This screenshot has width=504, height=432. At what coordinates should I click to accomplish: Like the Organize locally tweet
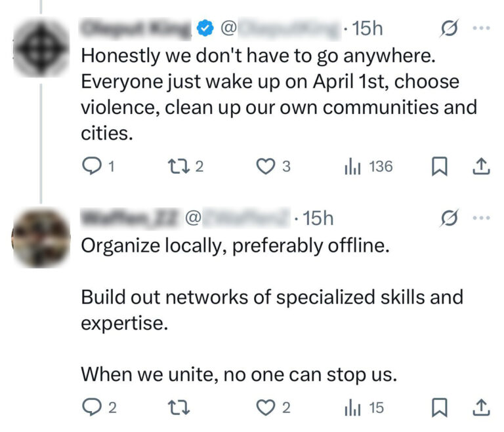(x=264, y=408)
